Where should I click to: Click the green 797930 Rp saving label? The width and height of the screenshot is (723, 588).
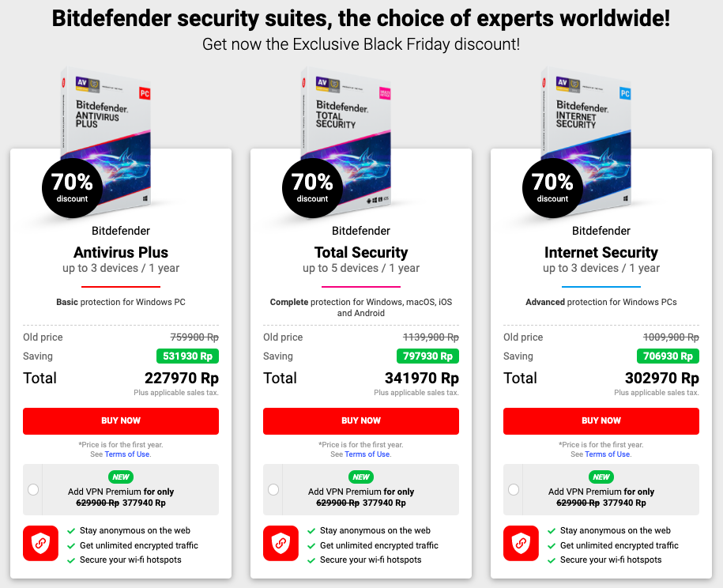point(428,356)
